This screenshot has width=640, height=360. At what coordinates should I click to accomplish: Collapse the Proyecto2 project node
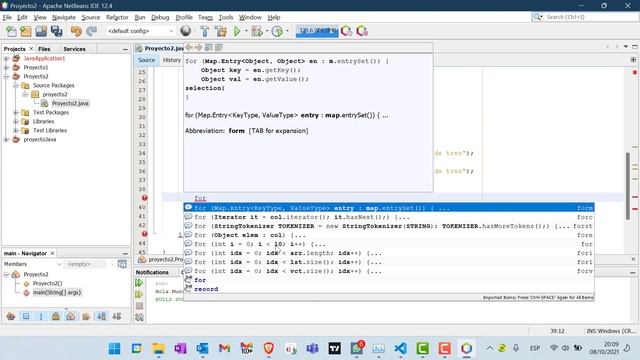pos(7,76)
